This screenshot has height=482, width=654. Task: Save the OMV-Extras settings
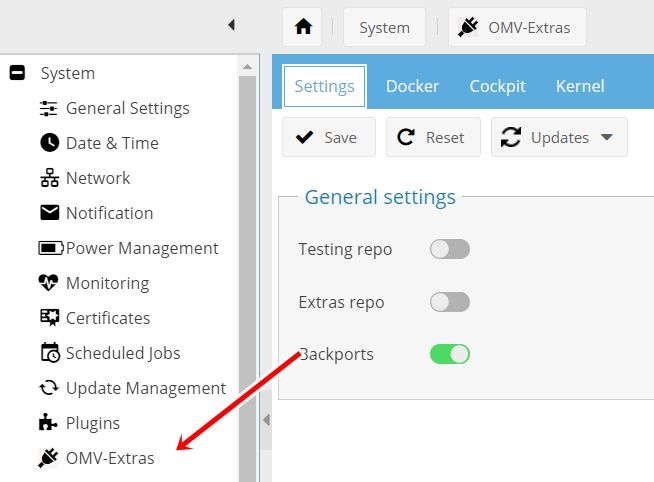[329, 137]
